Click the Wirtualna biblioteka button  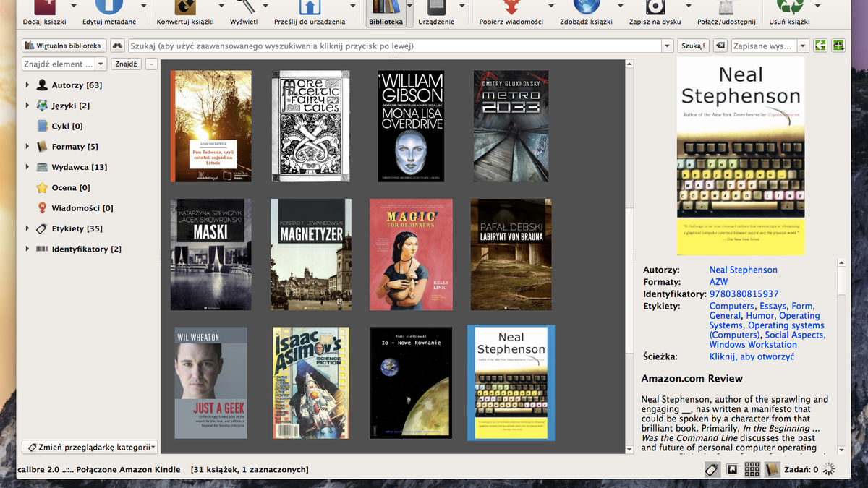[x=64, y=46]
